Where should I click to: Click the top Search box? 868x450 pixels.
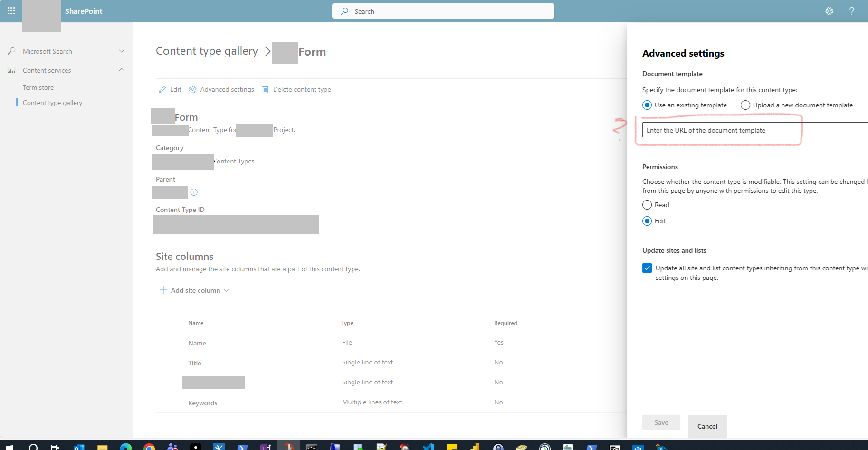[443, 11]
